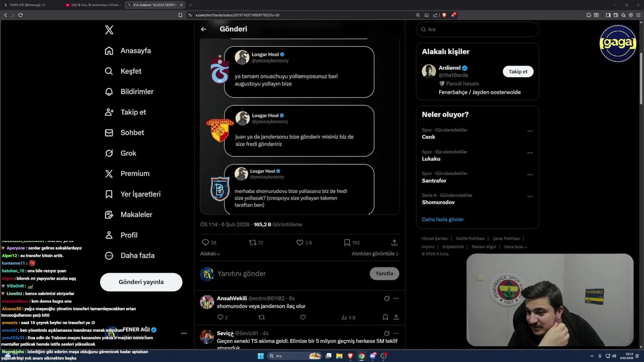Repost AnsahVekili's comment
The width and height of the screenshot is (644, 362).
coord(261,317)
